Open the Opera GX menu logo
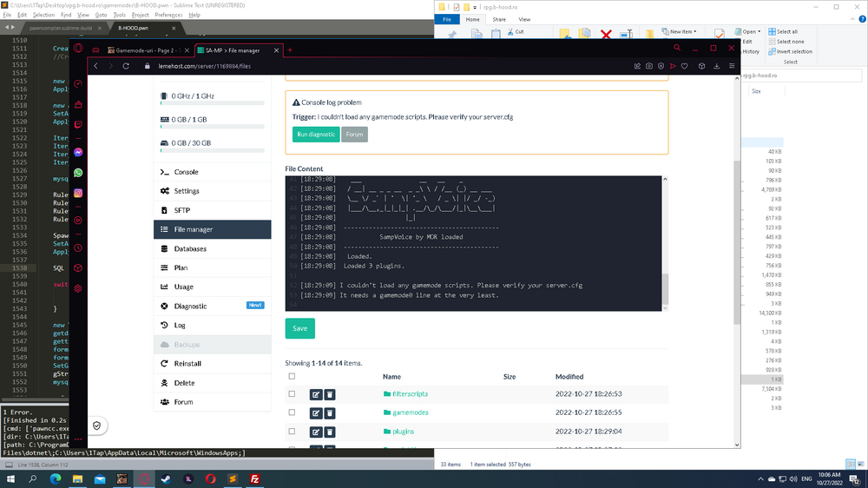868x488 pixels. [x=78, y=48]
